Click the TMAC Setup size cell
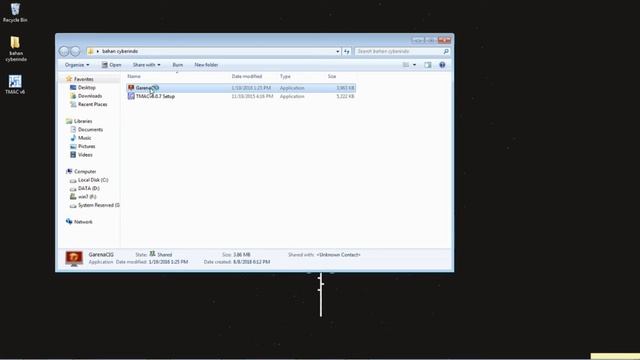 tap(345, 96)
